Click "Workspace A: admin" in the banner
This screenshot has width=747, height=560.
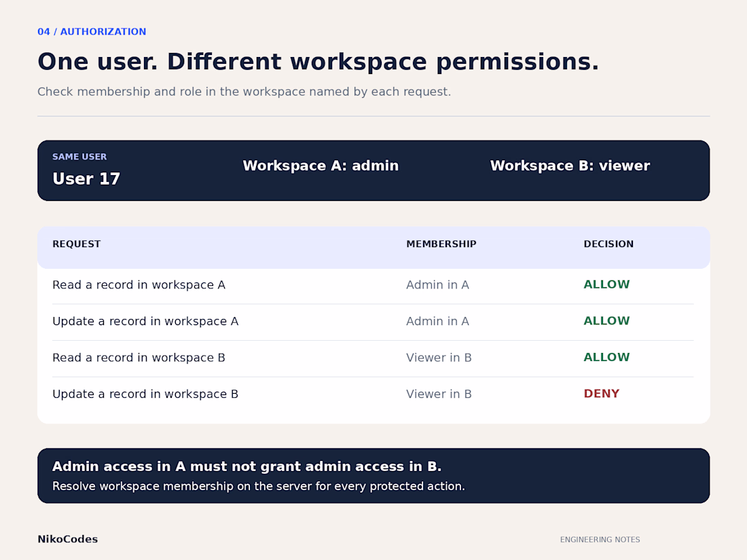(321, 165)
